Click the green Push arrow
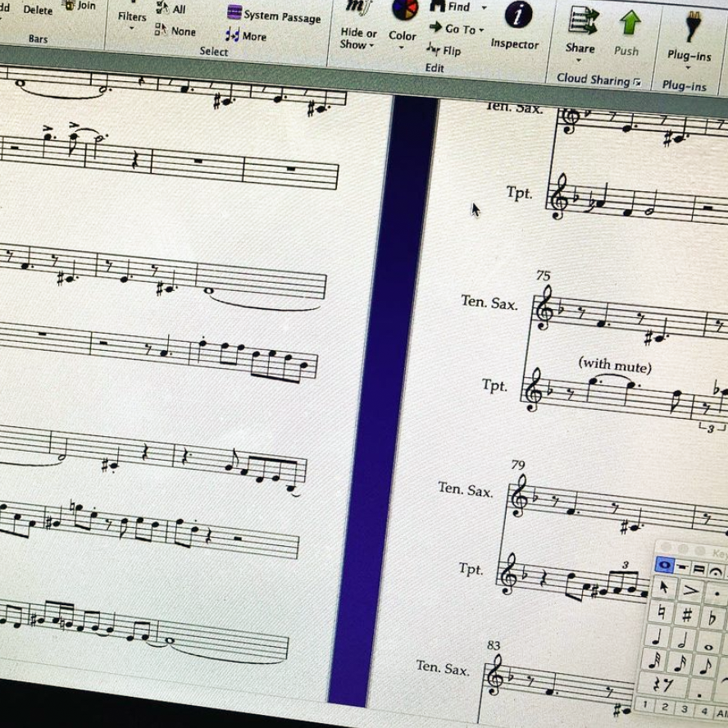This screenshot has width=728, height=728. 630,23
